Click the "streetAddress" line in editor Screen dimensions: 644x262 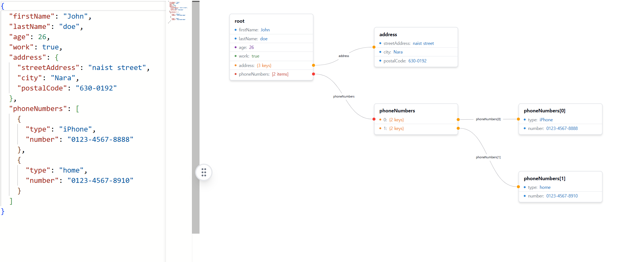pyautogui.click(x=84, y=68)
